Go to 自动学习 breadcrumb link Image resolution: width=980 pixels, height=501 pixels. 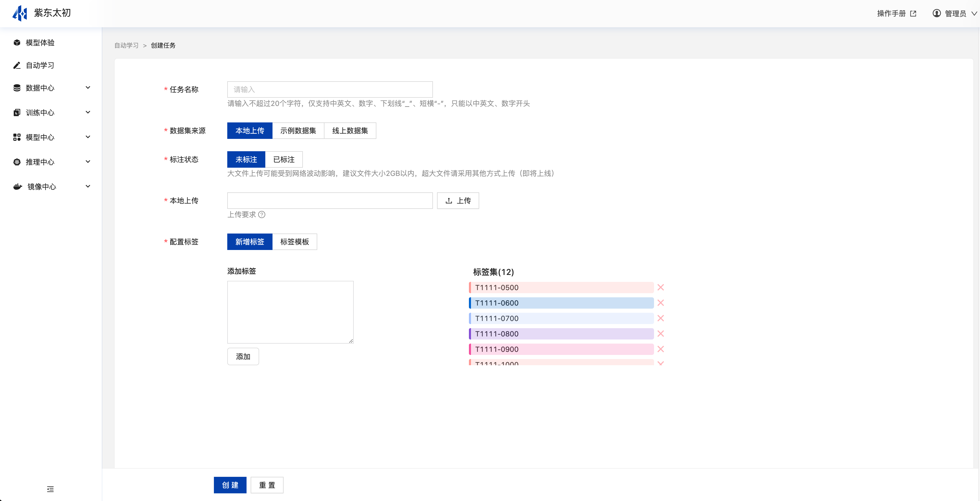[127, 45]
